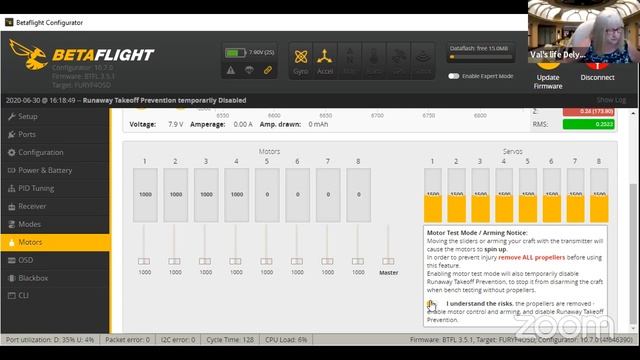Click Cycle Time: 128 status entry
640x360 pixels.
(x=230, y=340)
